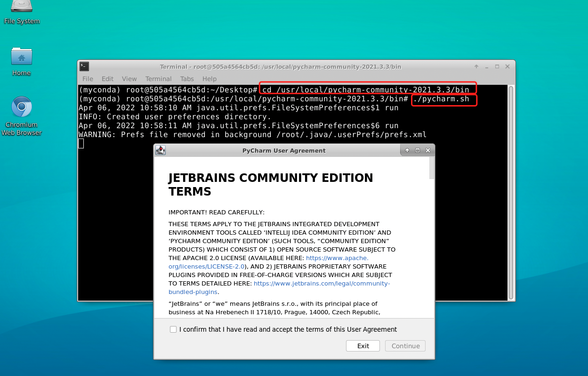This screenshot has height=376, width=588.
Task: Click 'INFO: Created user preferences directory.' line
Action: [x=175, y=117]
